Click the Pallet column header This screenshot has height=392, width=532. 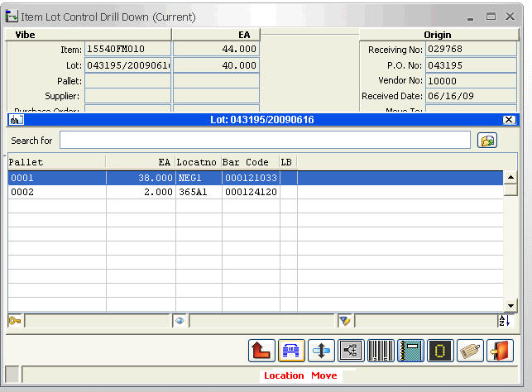[56, 162]
